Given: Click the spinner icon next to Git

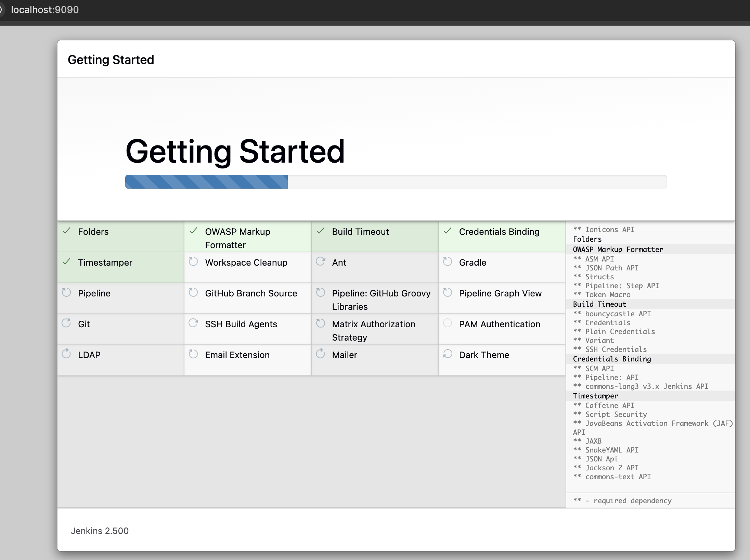Looking at the screenshot, I should pos(66,323).
